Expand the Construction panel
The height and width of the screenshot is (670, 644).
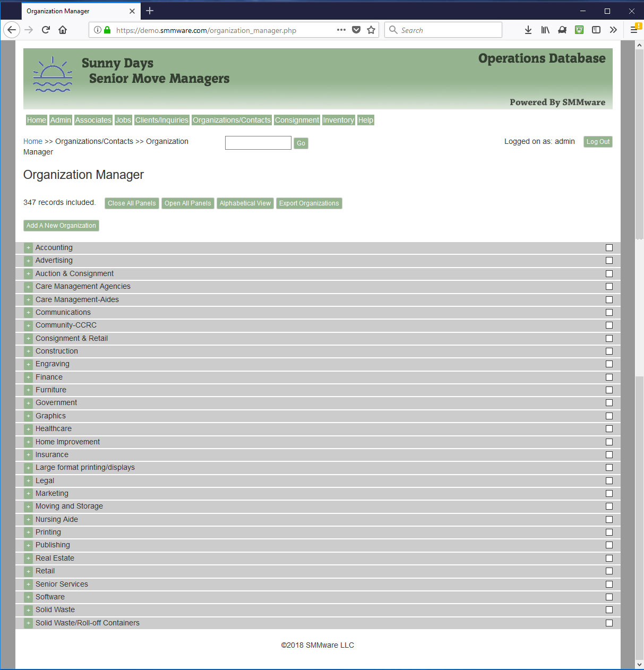29,351
